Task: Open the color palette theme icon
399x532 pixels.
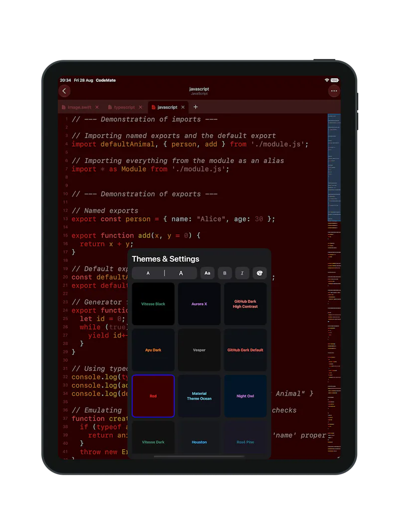Action: (259, 273)
